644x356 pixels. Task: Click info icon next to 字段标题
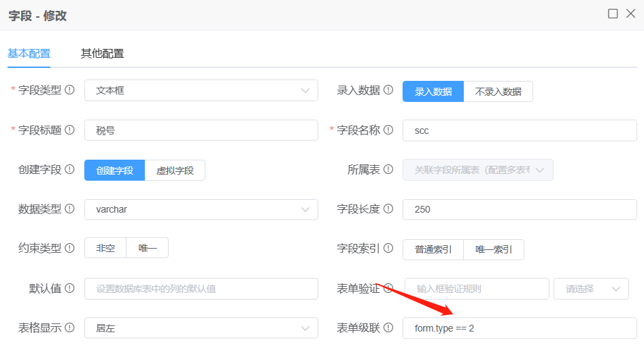tap(69, 130)
